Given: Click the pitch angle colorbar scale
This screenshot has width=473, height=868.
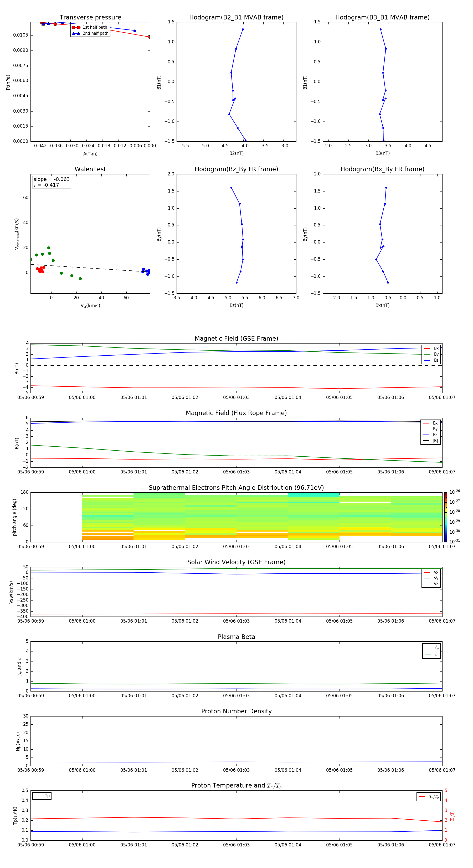Looking at the screenshot, I should (446, 517).
